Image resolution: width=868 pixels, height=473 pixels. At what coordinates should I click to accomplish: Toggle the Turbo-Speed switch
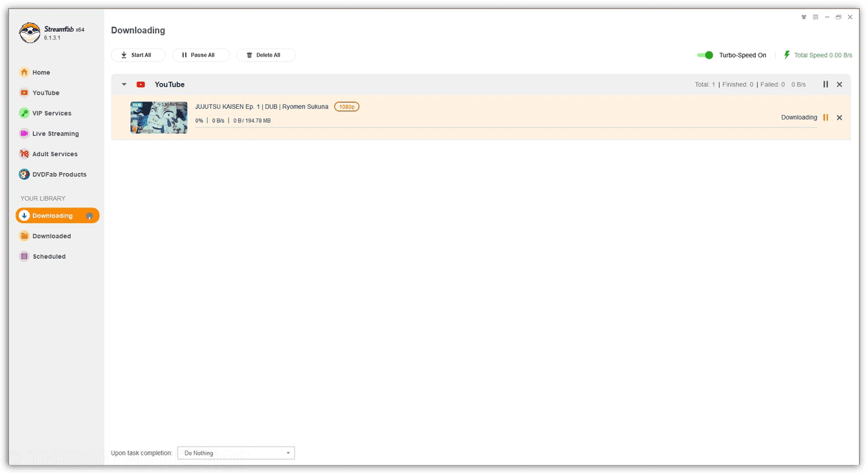click(x=705, y=55)
